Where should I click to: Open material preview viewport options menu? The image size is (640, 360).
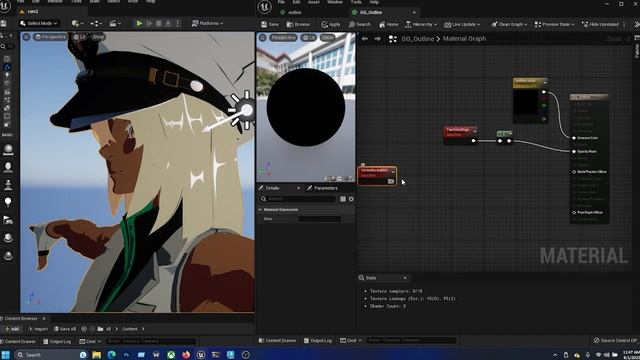point(262,38)
